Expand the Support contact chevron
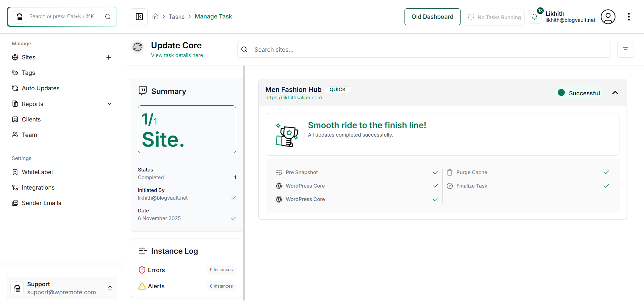644x306 pixels. [110, 288]
